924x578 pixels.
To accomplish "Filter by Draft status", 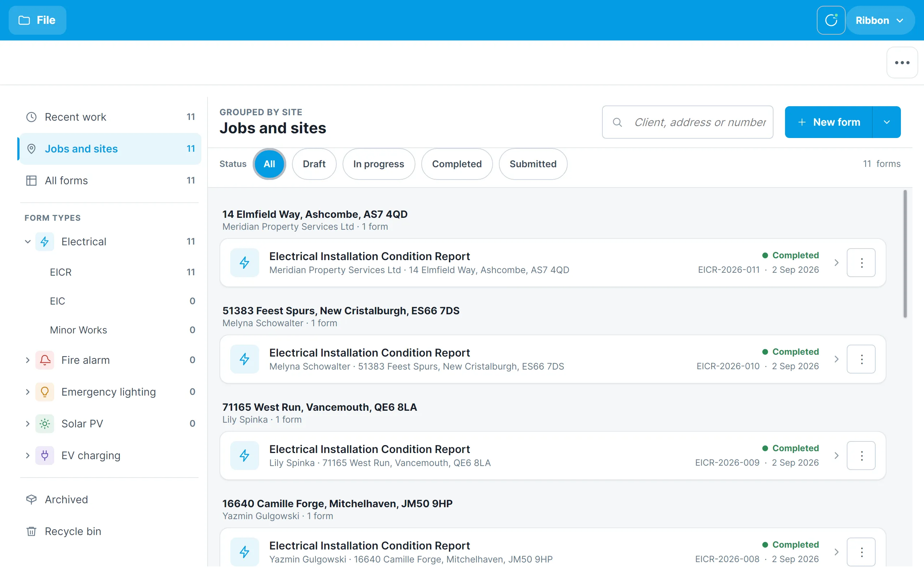I will coord(314,164).
